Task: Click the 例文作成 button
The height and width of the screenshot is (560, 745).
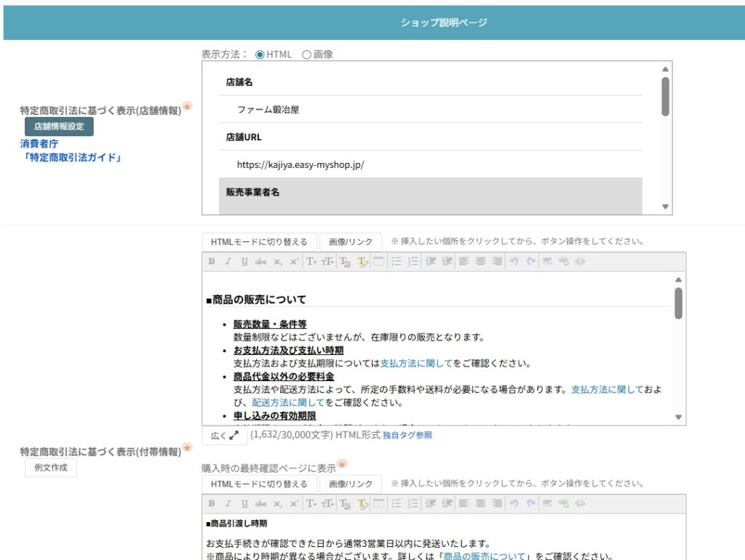Action: [51, 468]
